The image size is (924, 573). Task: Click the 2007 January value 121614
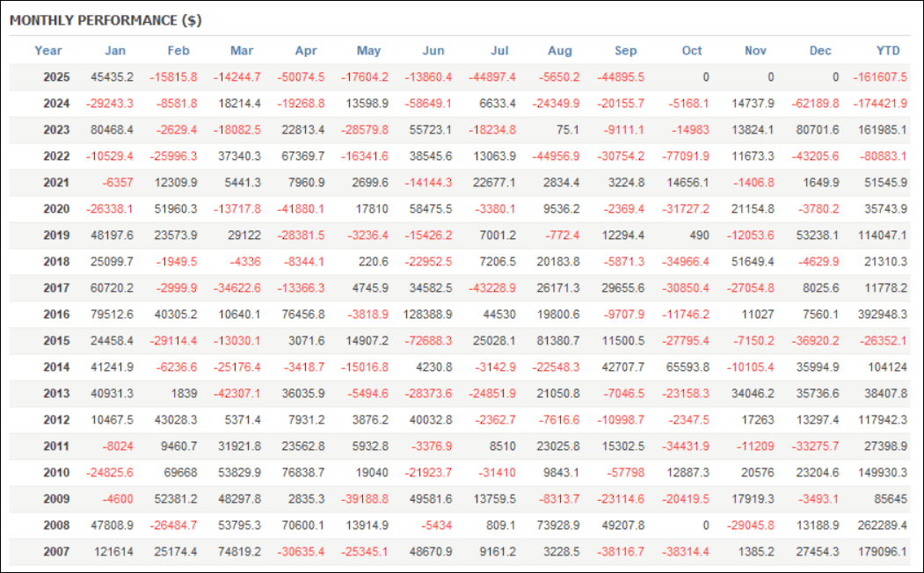(114, 552)
